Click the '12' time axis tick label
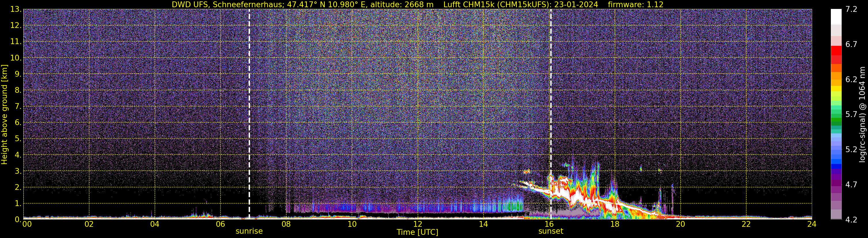Image resolution: width=868 pixels, height=238 pixels. 417,224
